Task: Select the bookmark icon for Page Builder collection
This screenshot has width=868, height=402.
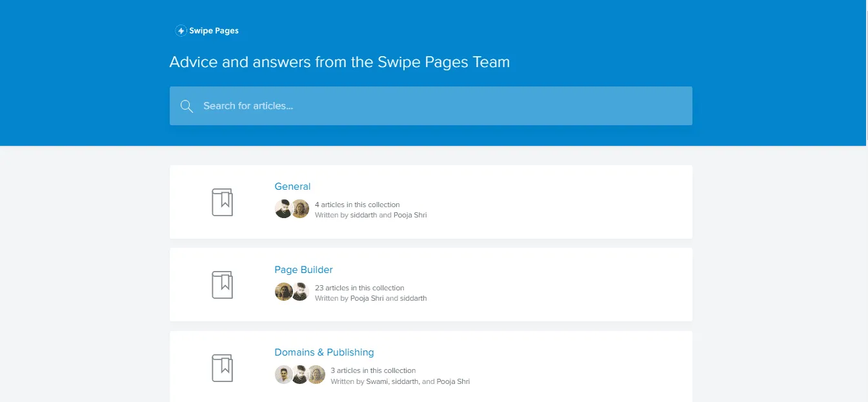Action: tap(222, 285)
